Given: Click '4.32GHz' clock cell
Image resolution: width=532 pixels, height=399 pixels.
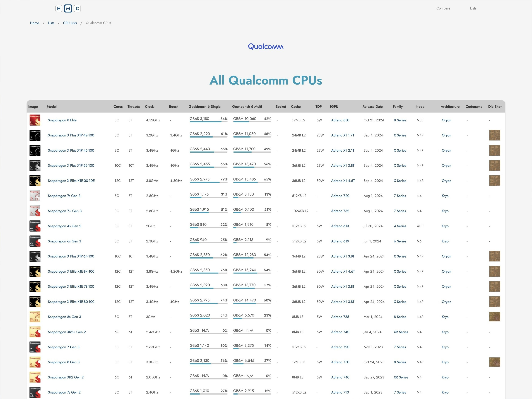Looking at the screenshot, I should click(153, 120).
